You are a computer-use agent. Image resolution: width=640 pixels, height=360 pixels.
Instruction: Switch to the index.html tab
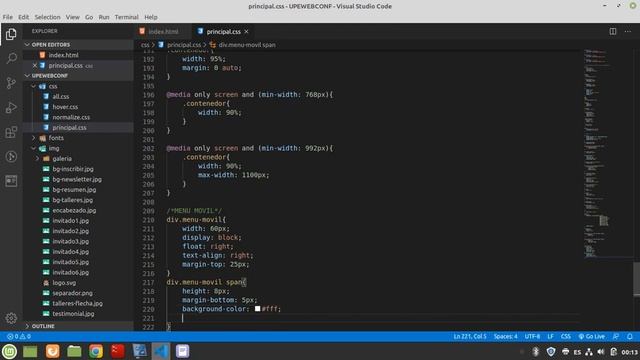pos(162,31)
